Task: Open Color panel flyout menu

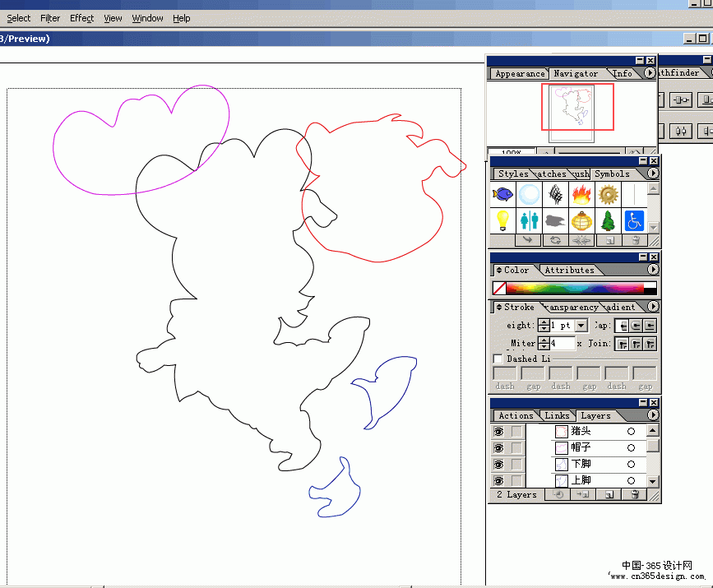Action: pos(652,270)
